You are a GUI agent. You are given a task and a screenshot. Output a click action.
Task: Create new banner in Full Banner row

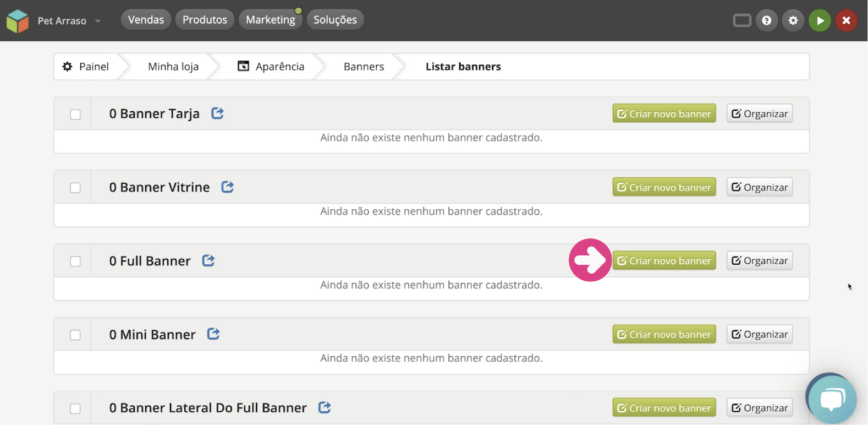click(x=664, y=260)
